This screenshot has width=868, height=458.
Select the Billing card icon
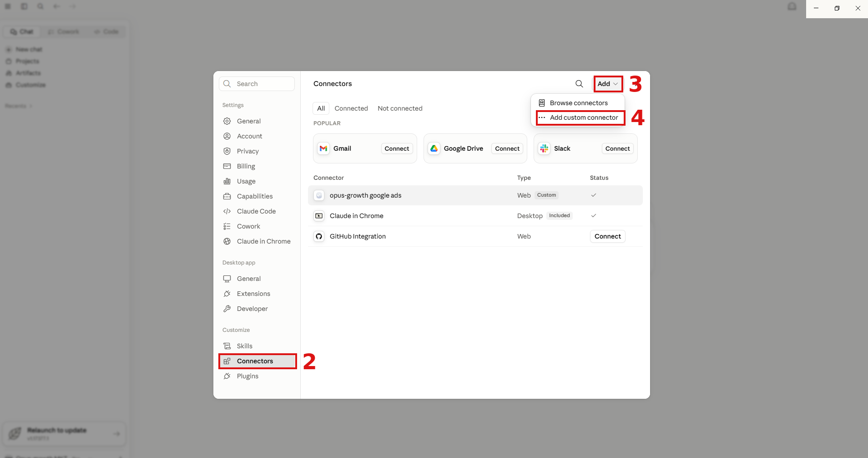(227, 166)
